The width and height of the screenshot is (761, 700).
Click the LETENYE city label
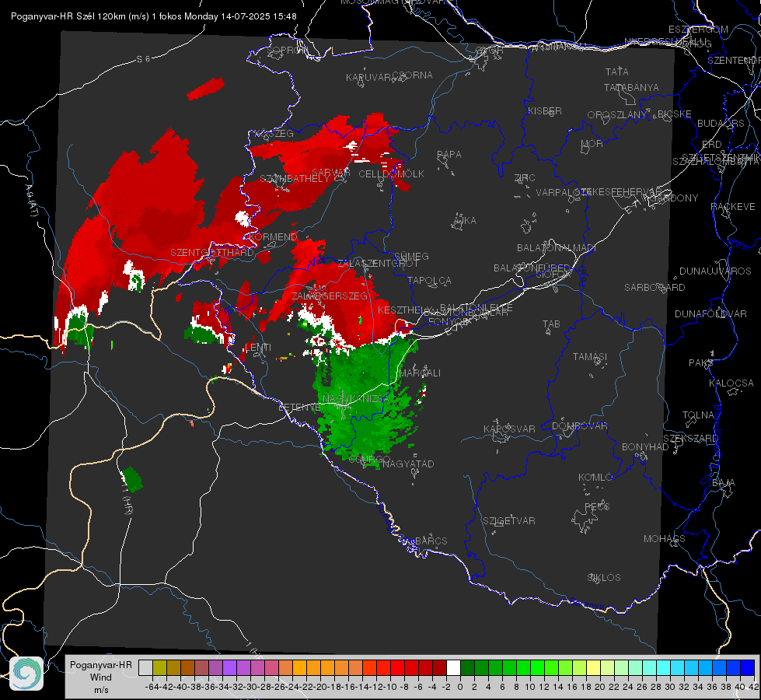(299, 407)
